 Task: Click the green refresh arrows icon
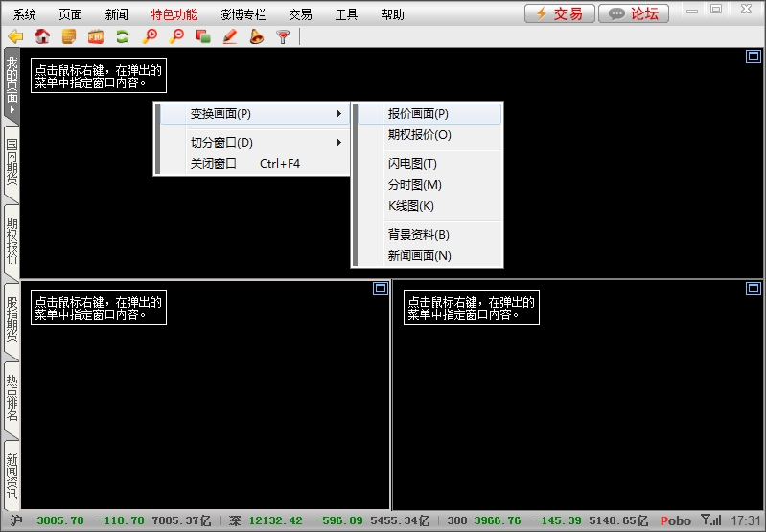(x=123, y=36)
